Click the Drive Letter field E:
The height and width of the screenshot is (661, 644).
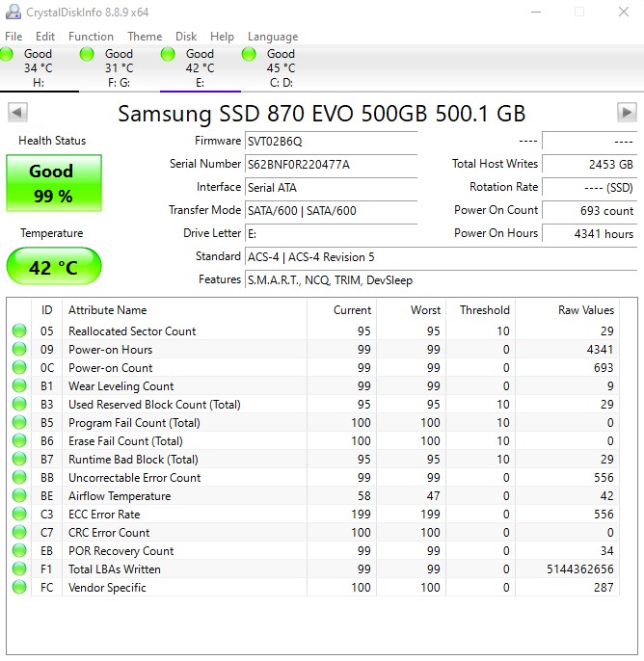[331, 234]
